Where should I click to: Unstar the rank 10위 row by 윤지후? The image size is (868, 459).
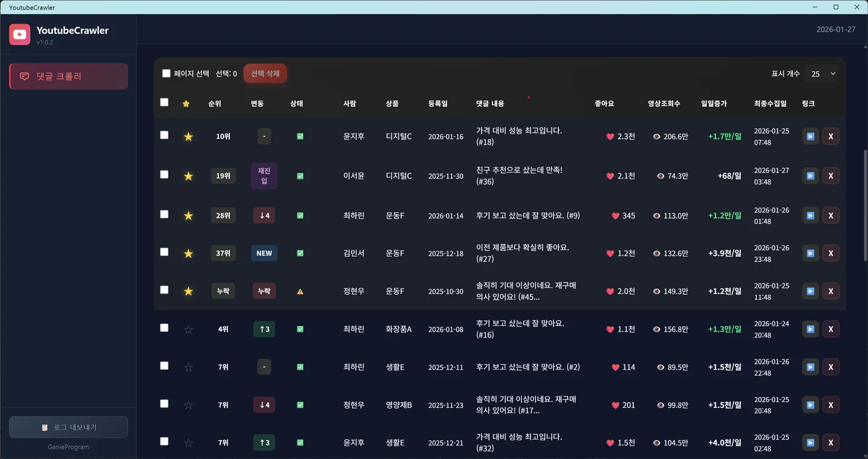[x=188, y=137]
